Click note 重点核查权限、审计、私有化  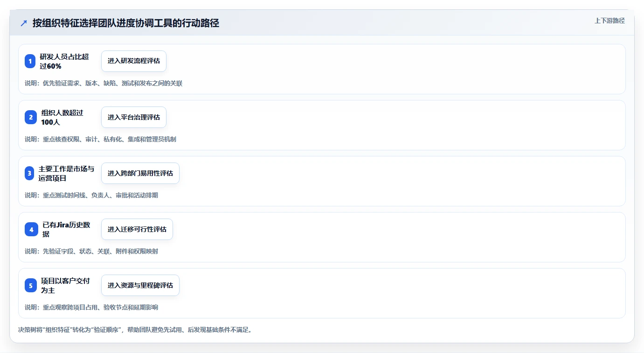pyautogui.click(x=100, y=139)
